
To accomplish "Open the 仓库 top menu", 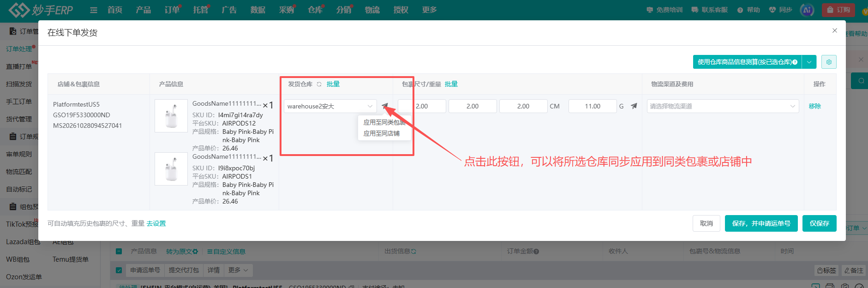I will tap(315, 10).
